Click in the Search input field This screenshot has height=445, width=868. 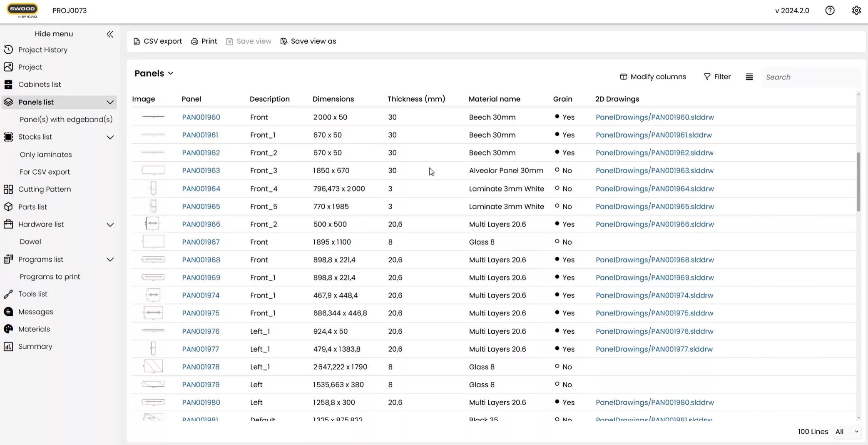pos(811,77)
